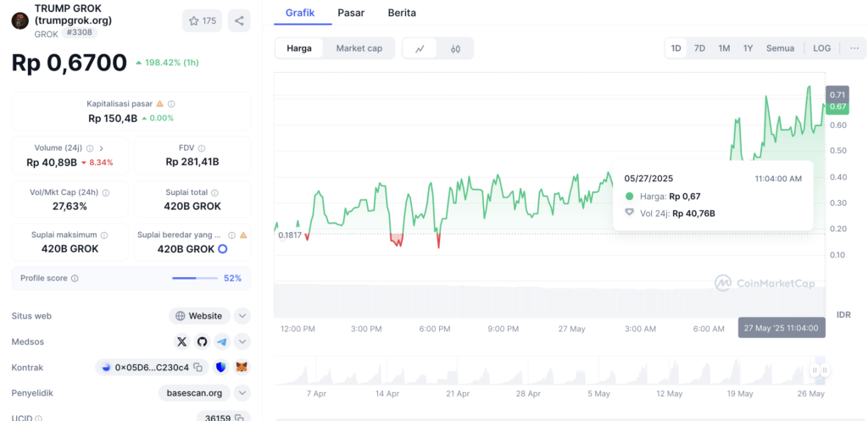Select Harga chart mode
This screenshot has width=868, height=421.
[x=299, y=48]
